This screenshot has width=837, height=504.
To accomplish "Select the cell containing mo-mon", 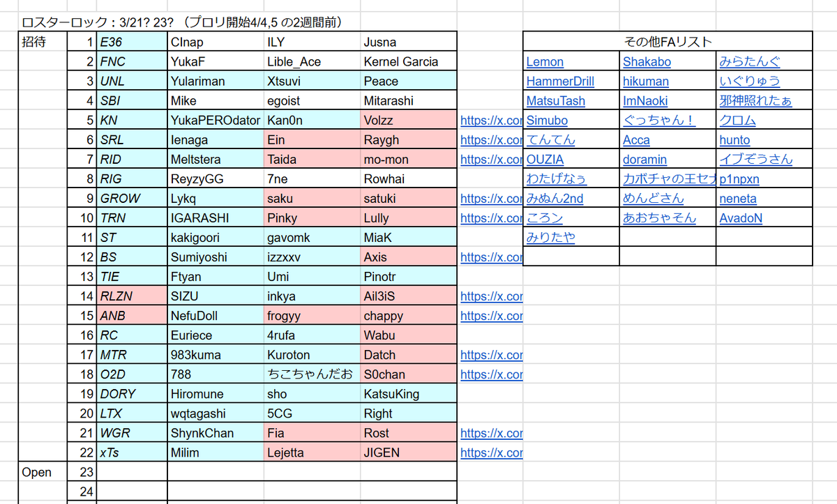I will (x=409, y=159).
